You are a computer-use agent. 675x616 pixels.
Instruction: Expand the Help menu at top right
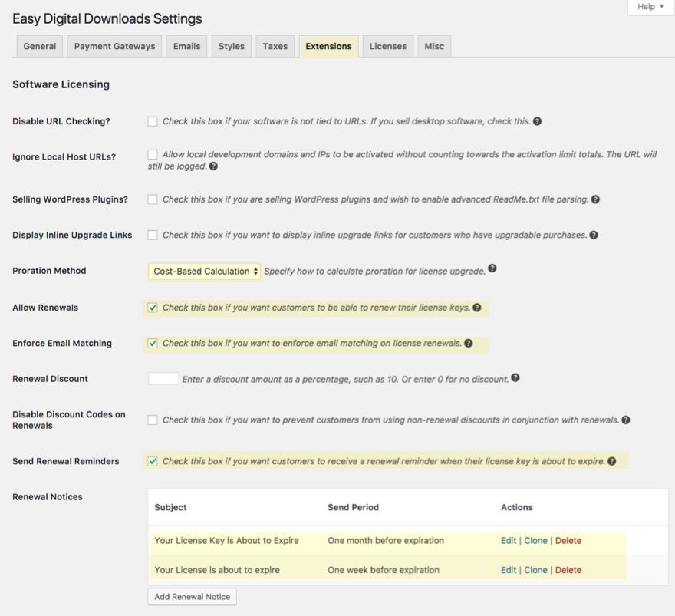coord(650,6)
